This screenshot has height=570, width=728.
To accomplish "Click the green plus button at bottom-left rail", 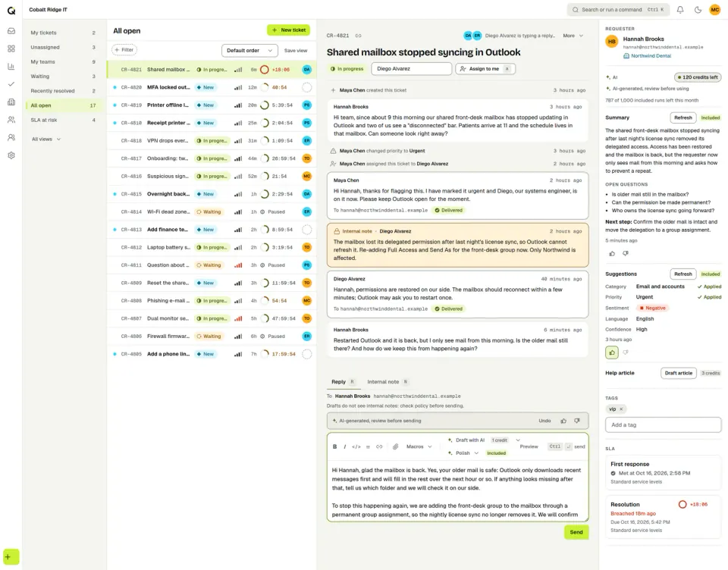I will tap(11, 556).
